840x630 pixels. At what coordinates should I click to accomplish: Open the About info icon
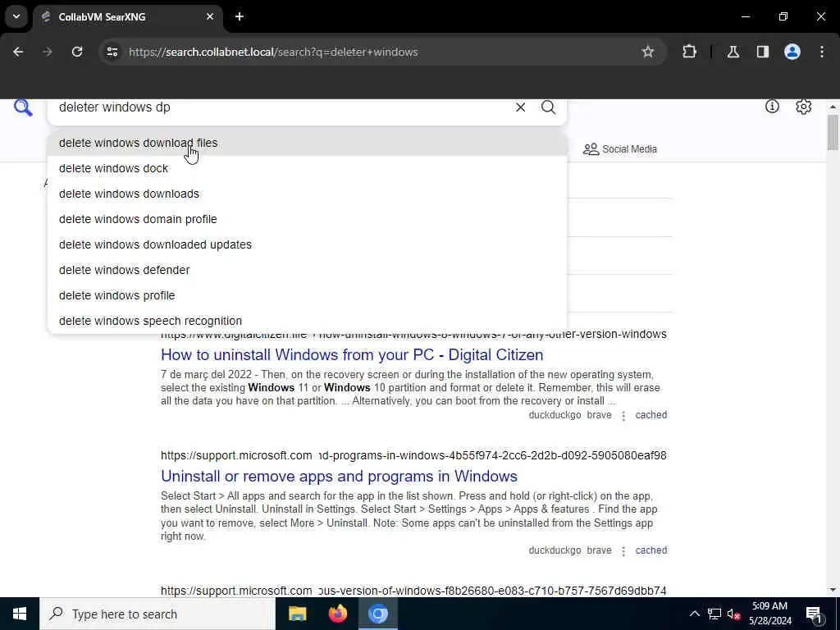tap(772, 107)
